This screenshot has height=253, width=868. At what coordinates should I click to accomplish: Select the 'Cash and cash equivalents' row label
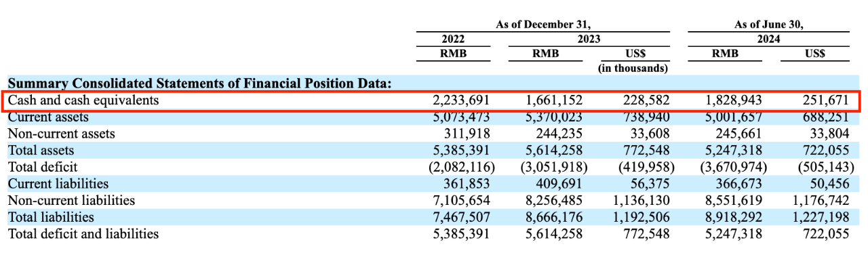coord(83,100)
